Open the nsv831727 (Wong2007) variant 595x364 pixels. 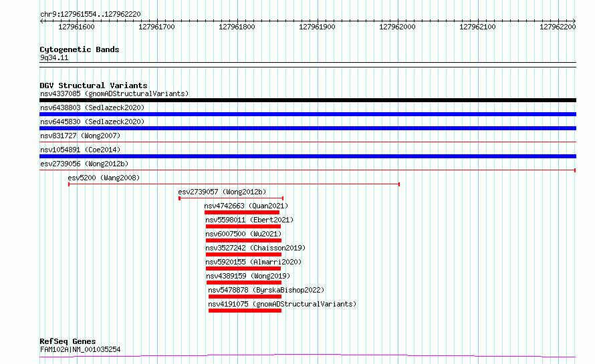point(80,136)
